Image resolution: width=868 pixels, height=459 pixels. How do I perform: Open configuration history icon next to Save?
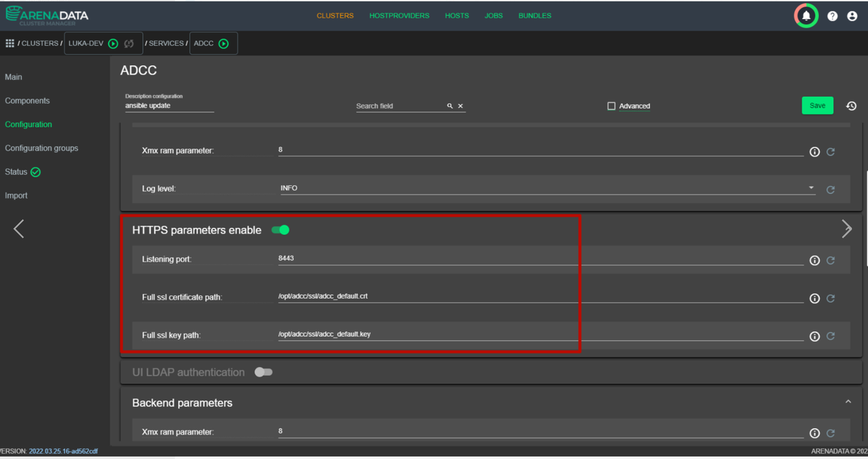(x=851, y=106)
